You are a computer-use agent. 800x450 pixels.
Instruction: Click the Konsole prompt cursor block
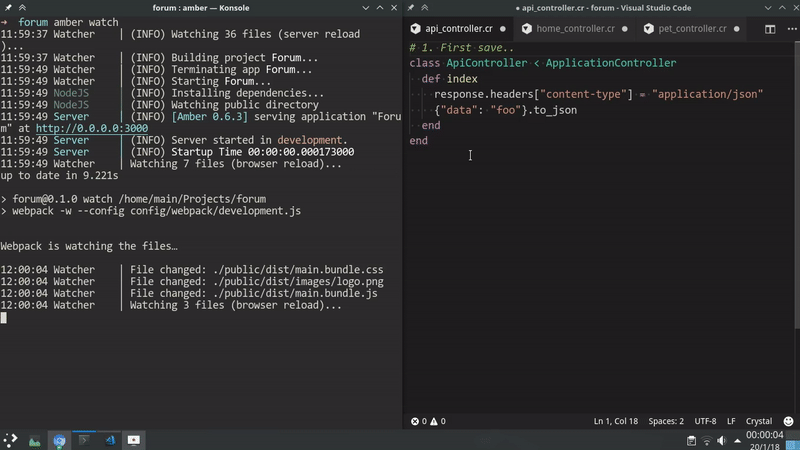click(4, 318)
